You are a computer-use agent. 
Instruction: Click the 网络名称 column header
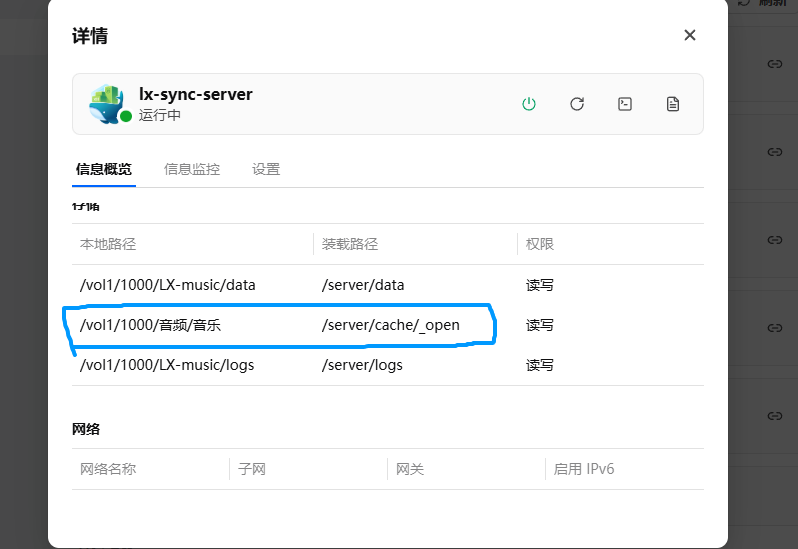(108, 469)
